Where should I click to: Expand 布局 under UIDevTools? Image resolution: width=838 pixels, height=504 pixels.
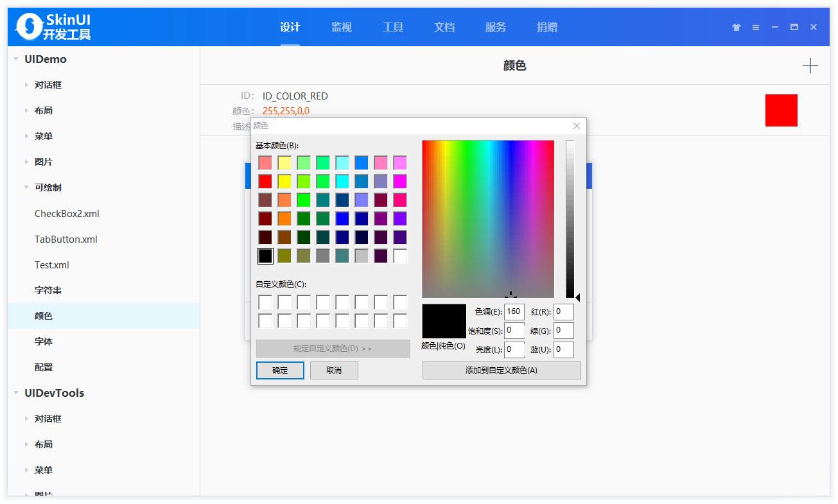tap(26, 444)
